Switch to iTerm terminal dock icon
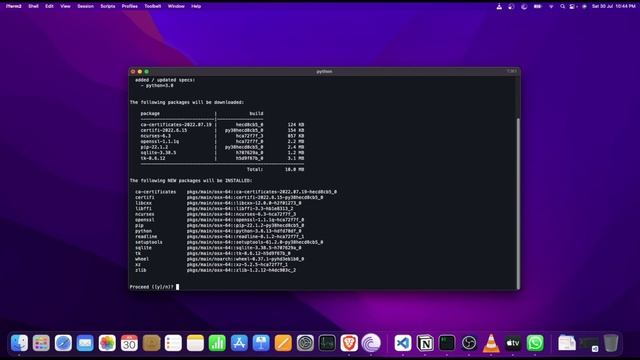 click(447, 343)
